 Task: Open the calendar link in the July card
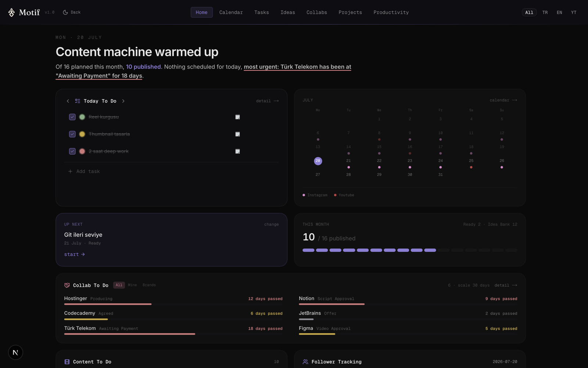tap(503, 100)
